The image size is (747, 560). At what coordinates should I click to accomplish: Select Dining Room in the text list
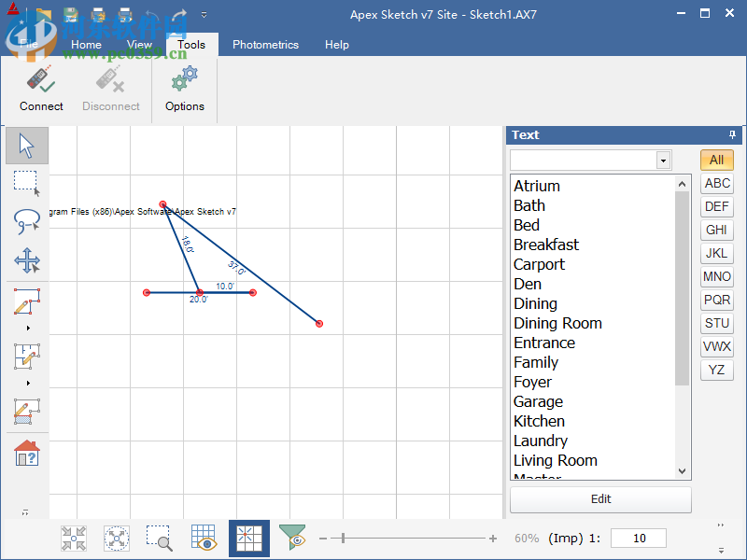pyautogui.click(x=594, y=323)
